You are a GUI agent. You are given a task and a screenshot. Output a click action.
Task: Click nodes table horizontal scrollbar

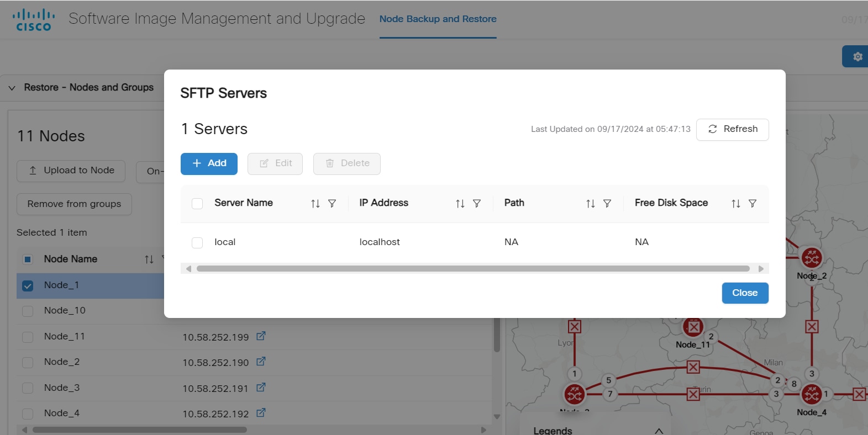pyautogui.click(x=139, y=429)
